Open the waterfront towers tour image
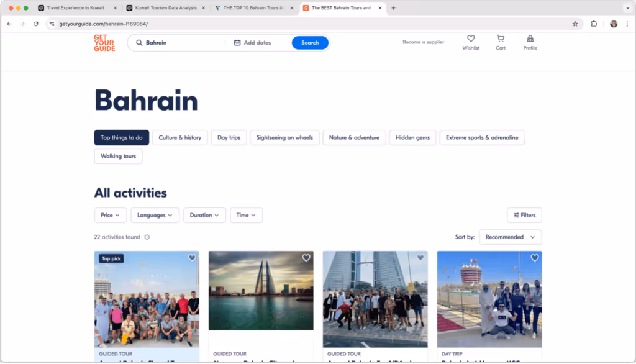 261,291
